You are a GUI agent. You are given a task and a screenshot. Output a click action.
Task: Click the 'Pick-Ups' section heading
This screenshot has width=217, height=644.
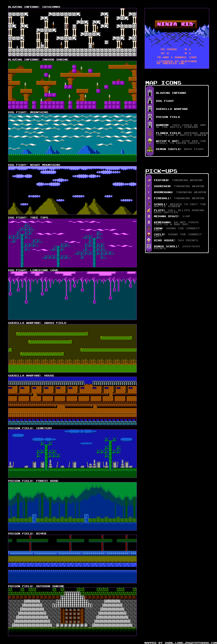coord(161,171)
